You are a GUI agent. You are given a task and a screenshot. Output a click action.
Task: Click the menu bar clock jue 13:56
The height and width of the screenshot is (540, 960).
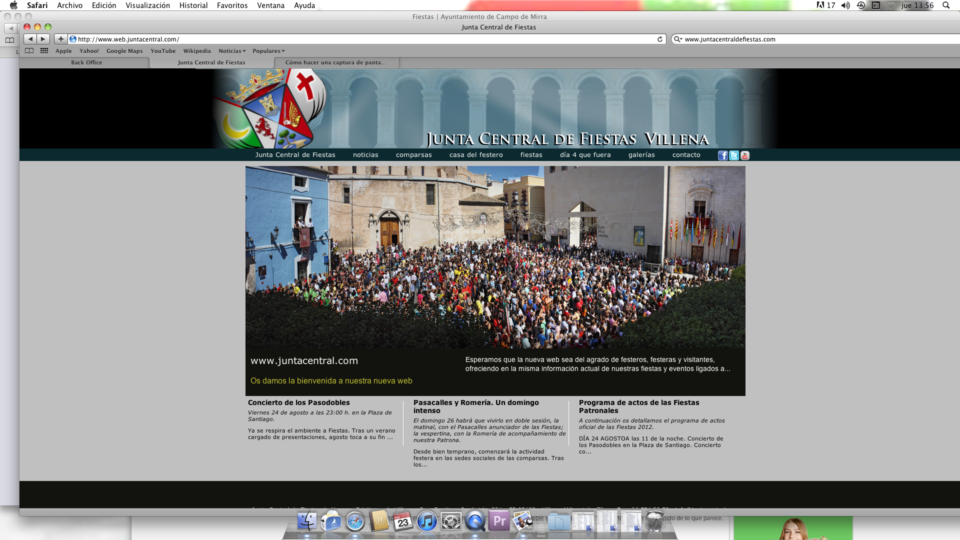click(x=917, y=5)
